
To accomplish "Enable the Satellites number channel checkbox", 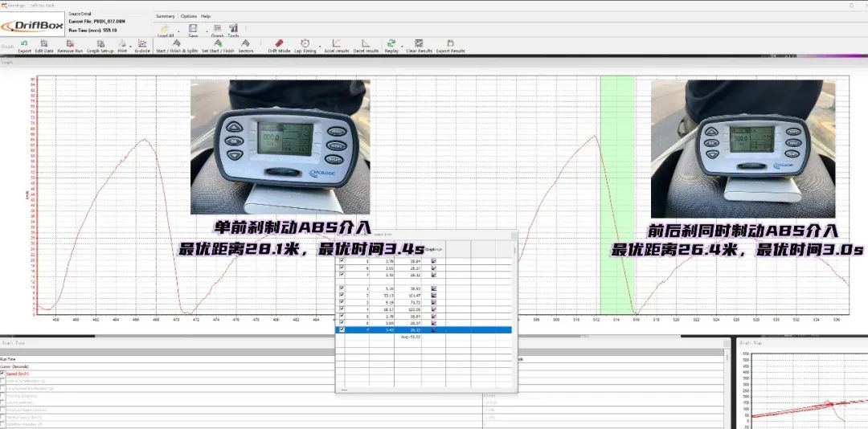I will [x=2, y=424].
